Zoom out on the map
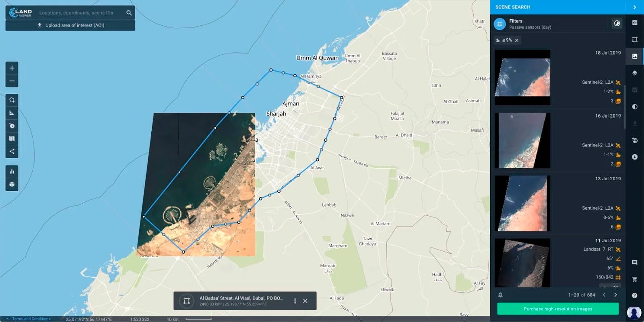Viewport: 644px width, 322px height. coord(12,81)
